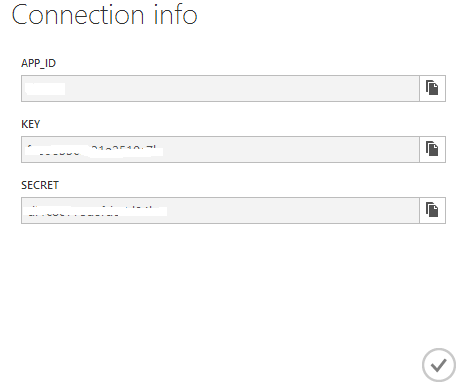Click the right end of KEY field
This screenshot has height=390, width=469.
pyautogui.click(x=410, y=149)
